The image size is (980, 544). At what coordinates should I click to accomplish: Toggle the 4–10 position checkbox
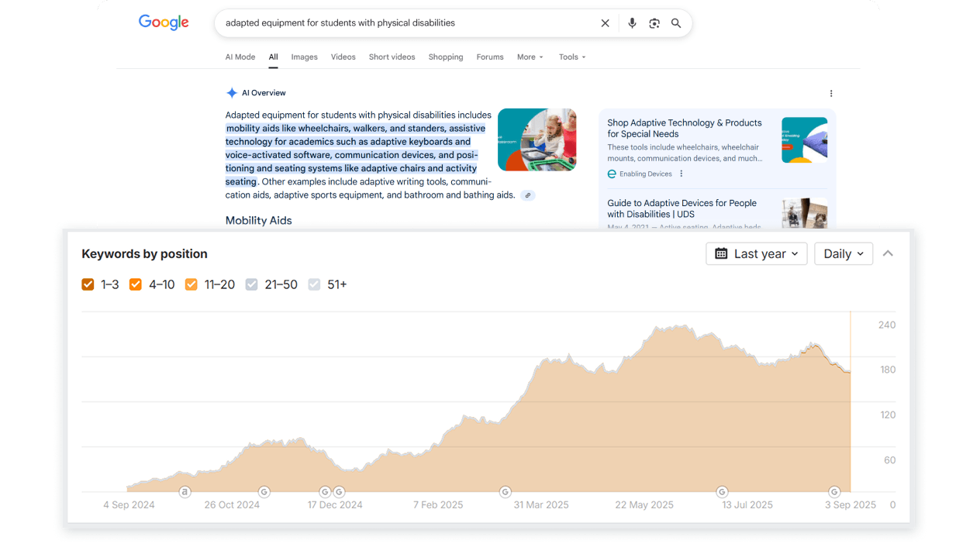136,284
